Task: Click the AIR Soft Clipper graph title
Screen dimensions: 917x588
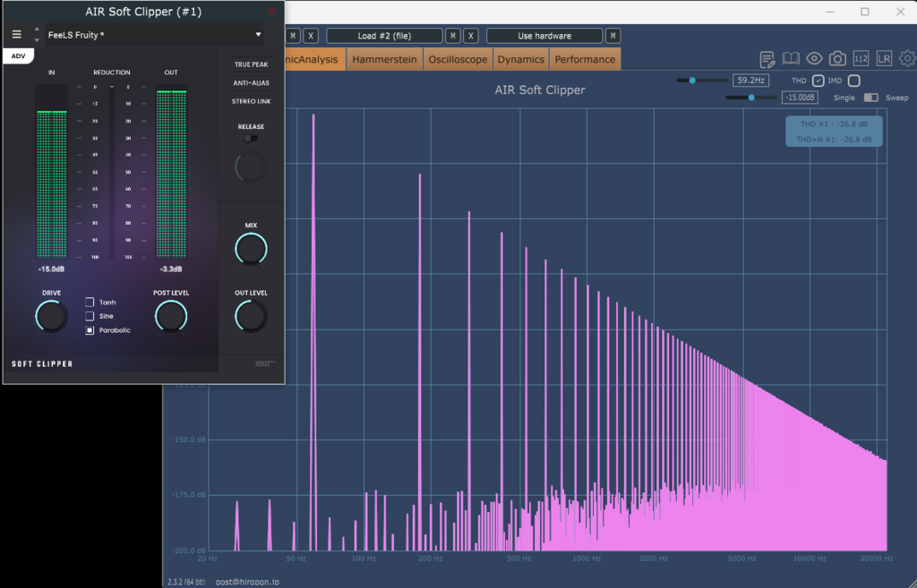Action: point(540,90)
